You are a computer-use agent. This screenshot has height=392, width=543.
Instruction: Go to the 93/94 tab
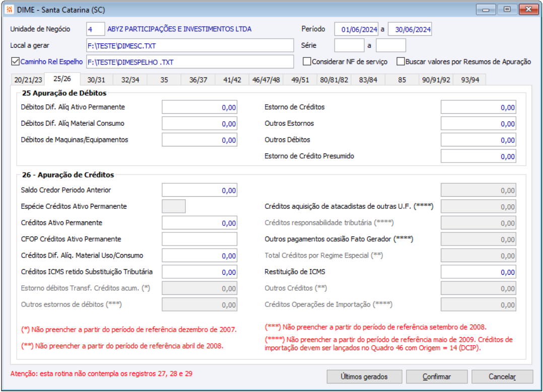(470, 80)
